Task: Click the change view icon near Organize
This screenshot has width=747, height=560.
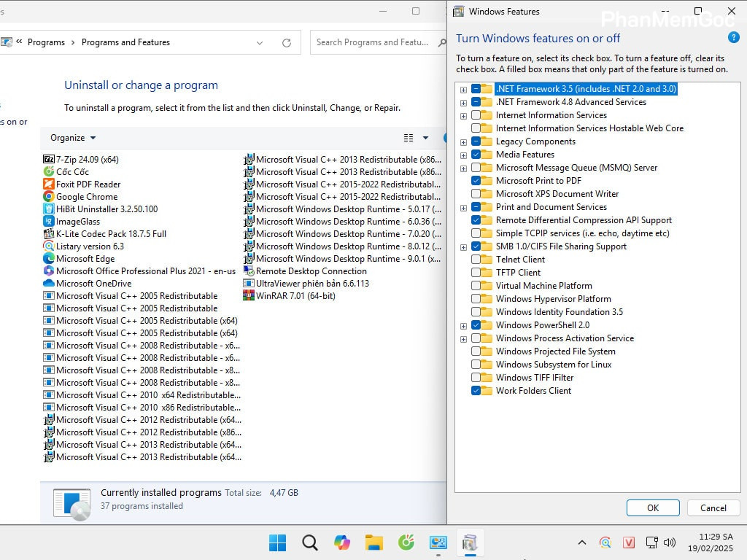Action: [409, 137]
